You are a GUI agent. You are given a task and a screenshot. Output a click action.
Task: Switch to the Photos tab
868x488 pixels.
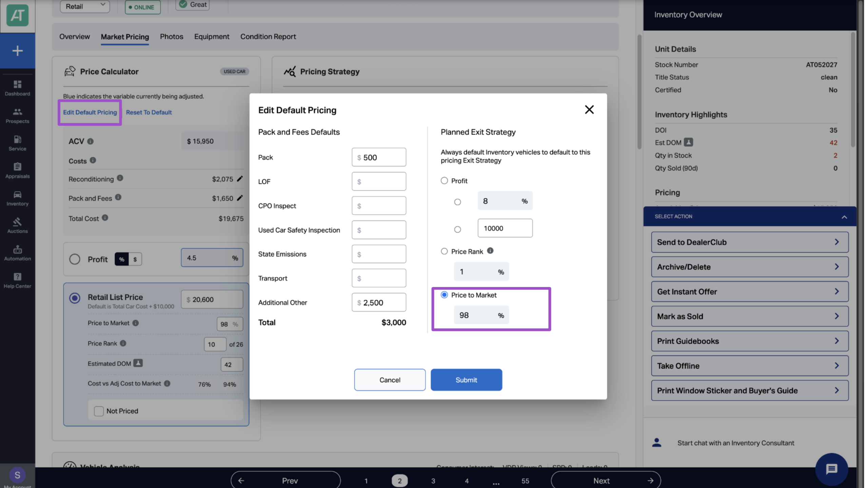[x=172, y=37]
